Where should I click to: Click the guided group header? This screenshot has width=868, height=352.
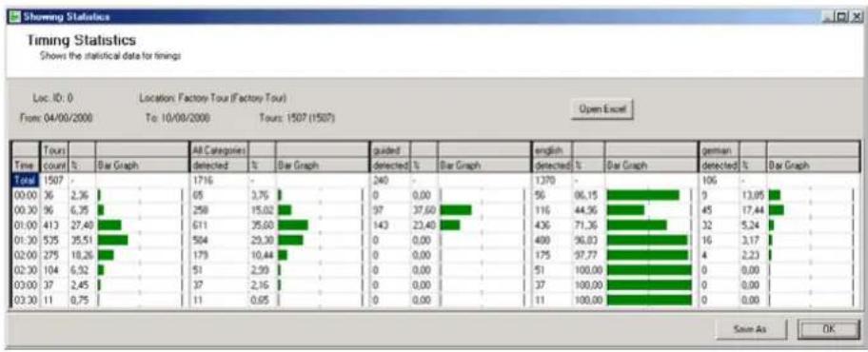(x=390, y=150)
